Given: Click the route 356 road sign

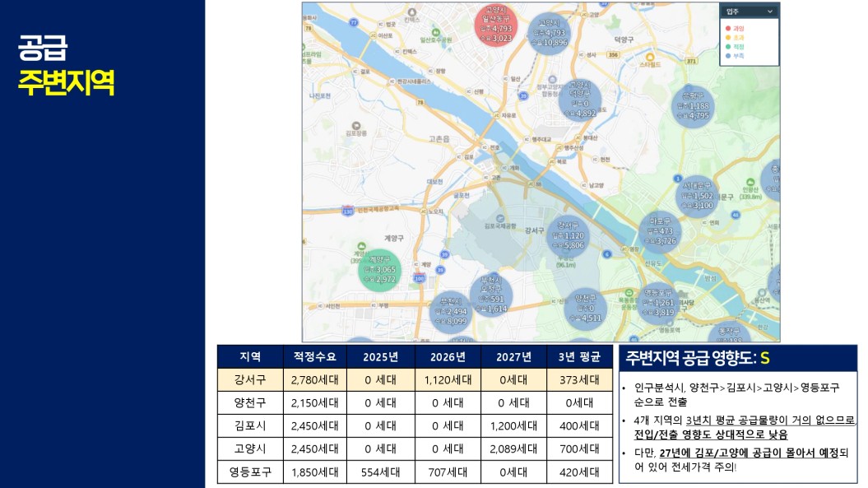Looking at the screenshot, I should (x=613, y=55).
